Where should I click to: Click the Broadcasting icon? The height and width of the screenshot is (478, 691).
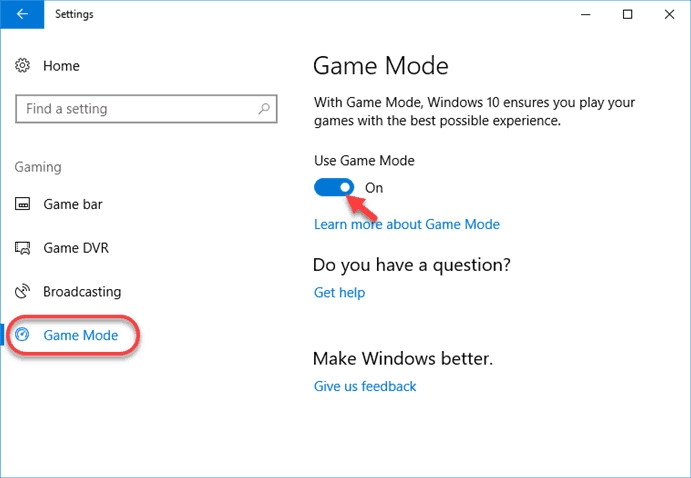(x=23, y=292)
